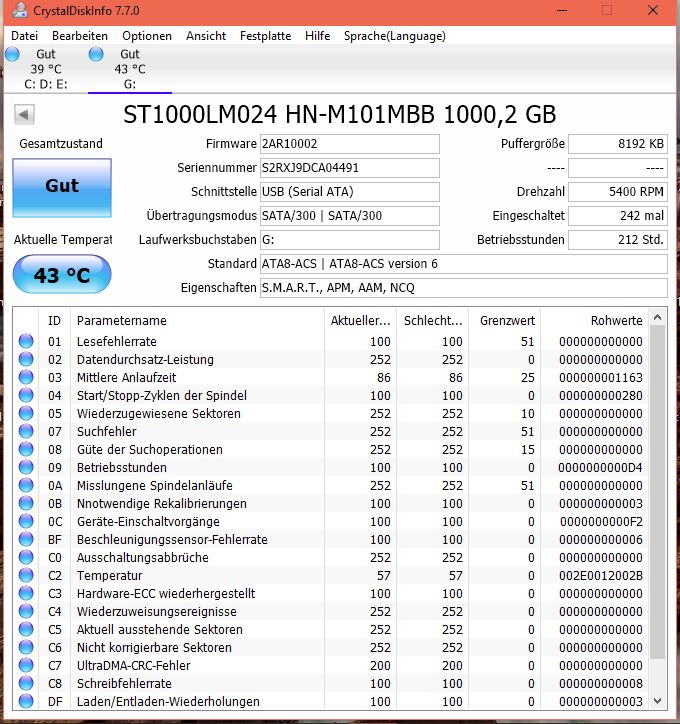Click status orb in Betriebsstunden table row

tap(26, 467)
